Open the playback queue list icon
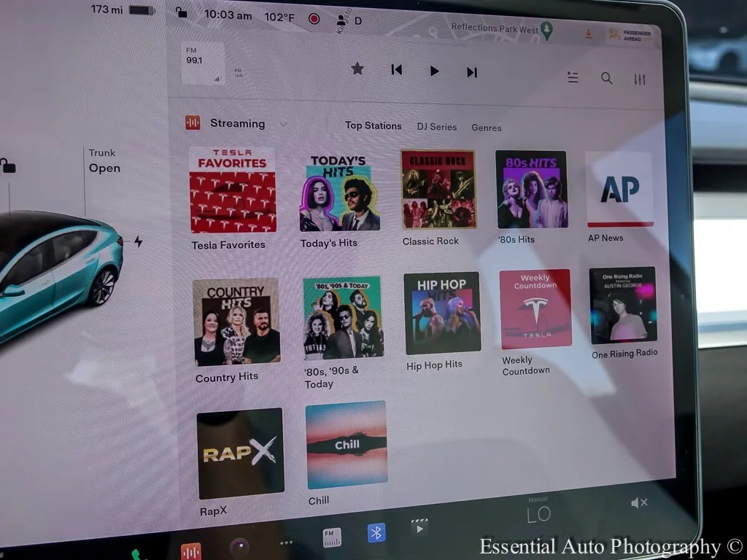The width and height of the screenshot is (747, 560). [x=573, y=77]
